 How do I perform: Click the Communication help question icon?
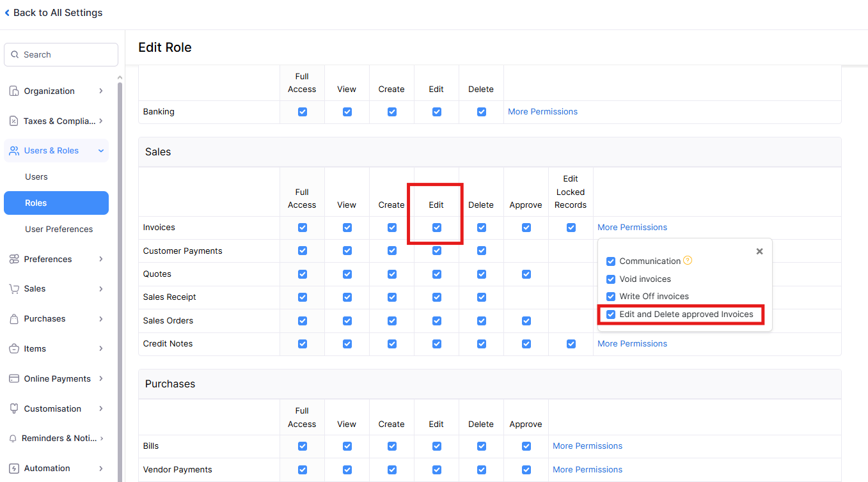[688, 260]
